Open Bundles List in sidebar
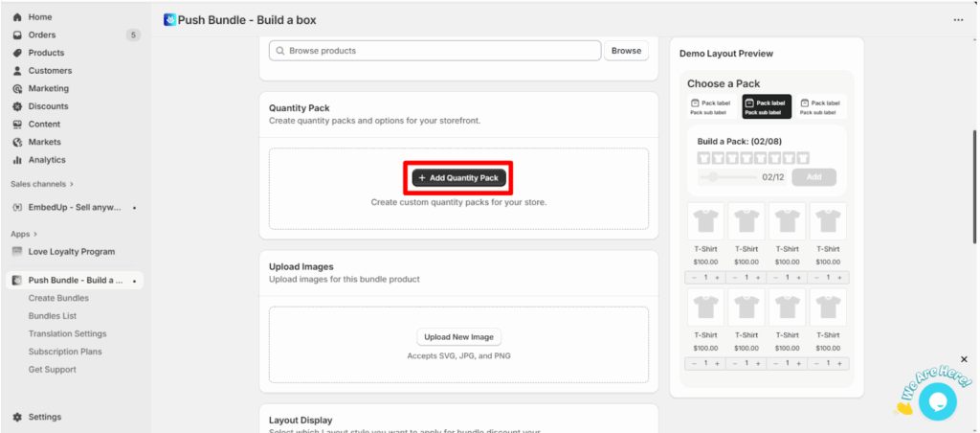Screen dimensions: 980x433 [x=53, y=316]
